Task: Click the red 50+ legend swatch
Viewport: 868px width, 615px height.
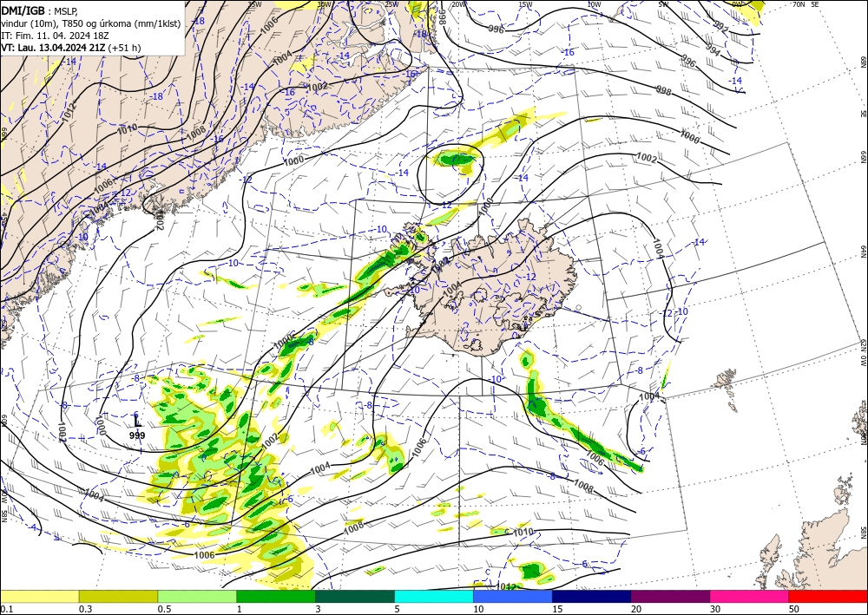Action: pyautogui.click(x=828, y=596)
